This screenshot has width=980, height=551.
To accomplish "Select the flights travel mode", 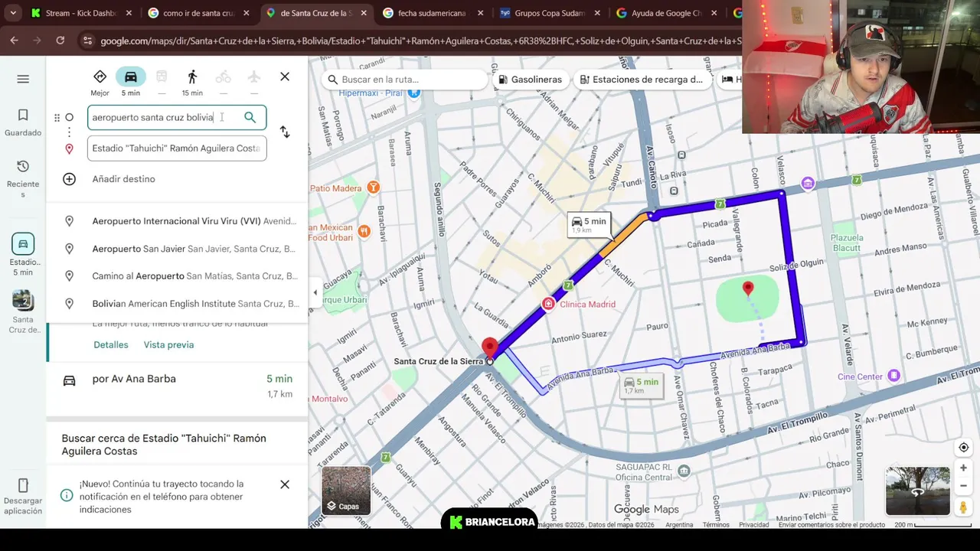I will (x=254, y=83).
